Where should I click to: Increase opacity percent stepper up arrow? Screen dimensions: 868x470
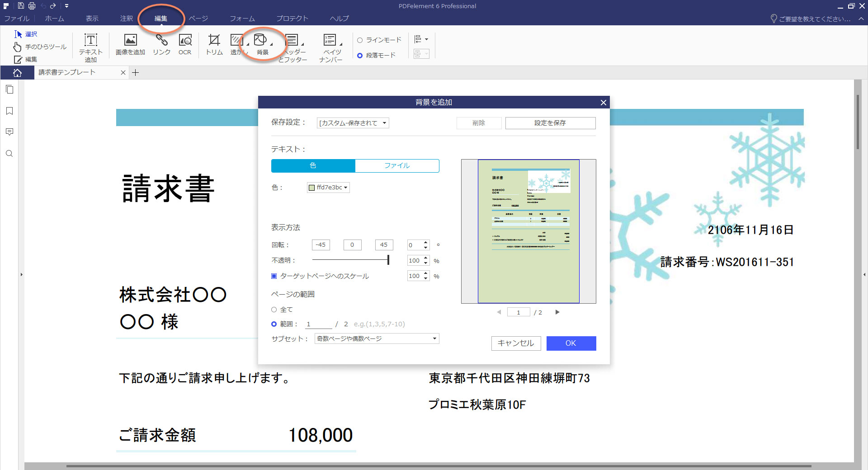pos(426,258)
